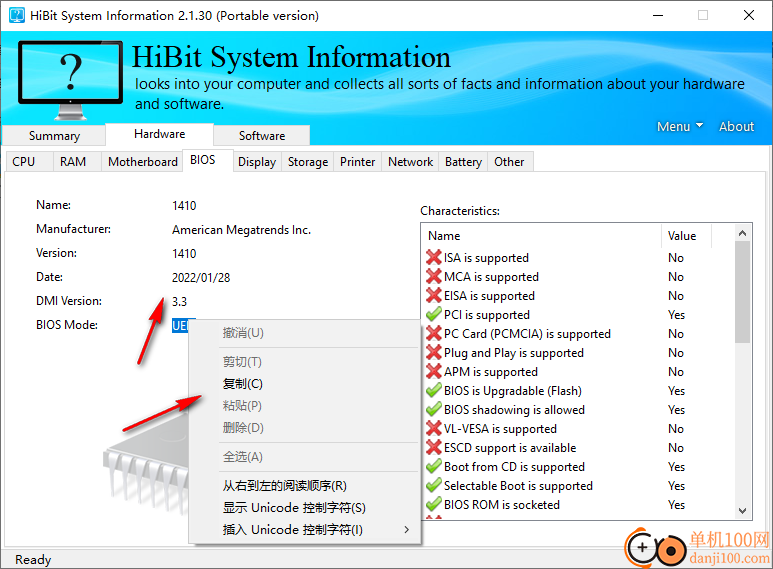Click the green check icon beside BIOS ROM is socketed
The image size is (773, 569).
(x=433, y=504)
